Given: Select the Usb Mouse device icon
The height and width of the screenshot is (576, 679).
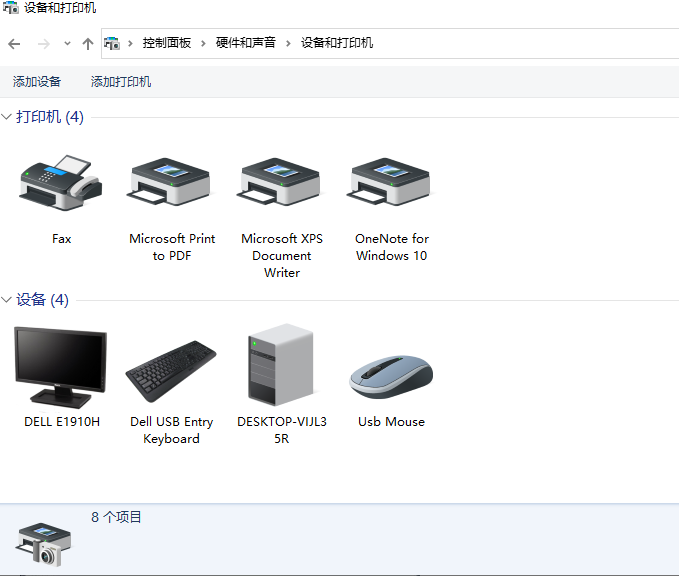Looking at the screenshot, I should click(391, 377).
